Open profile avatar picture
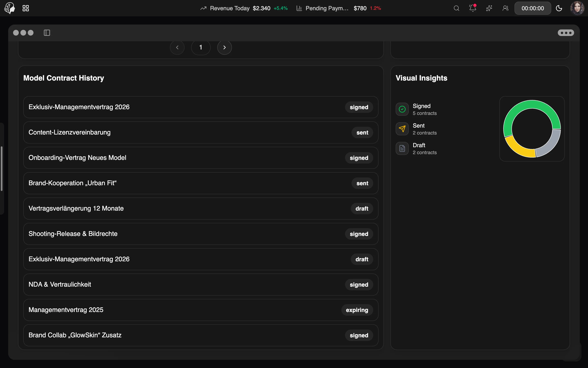Viewport: 588px width, 368px height. coord(577,8)
